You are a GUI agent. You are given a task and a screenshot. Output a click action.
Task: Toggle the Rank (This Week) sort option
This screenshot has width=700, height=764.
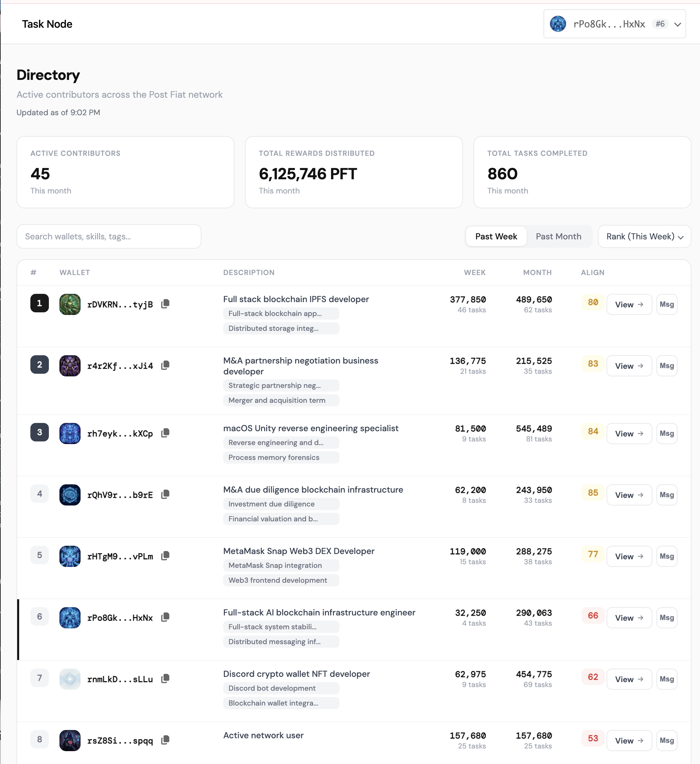(643, 236)
